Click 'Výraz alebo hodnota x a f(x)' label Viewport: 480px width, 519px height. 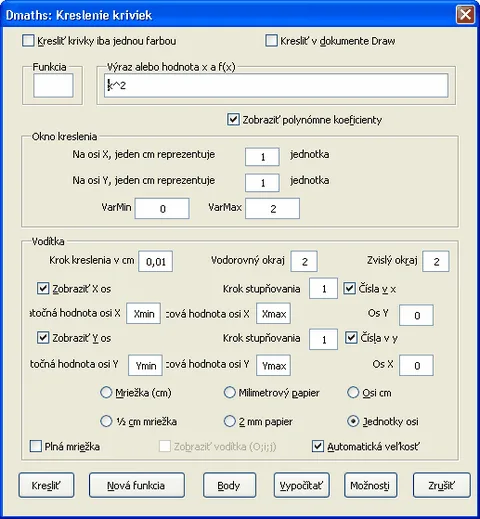171,67
